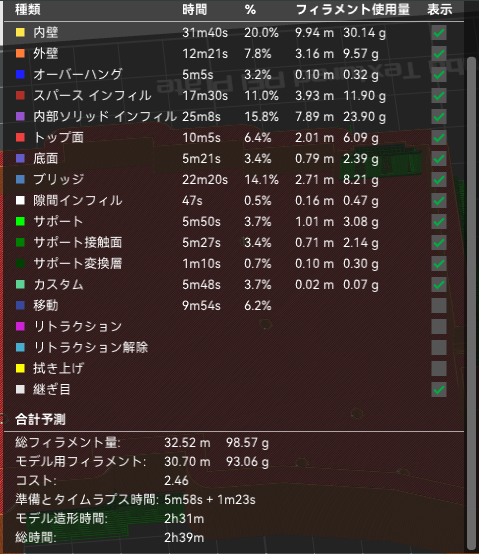Click the 表示 column header
Image resolution: width=479 pixels, height=554 pixels.
click(x=439, y=10)
